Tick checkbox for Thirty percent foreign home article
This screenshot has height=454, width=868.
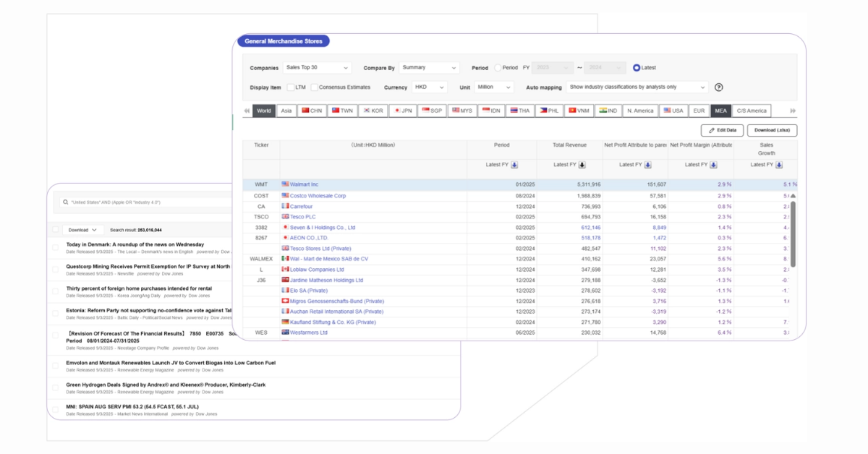coord(56,291)
